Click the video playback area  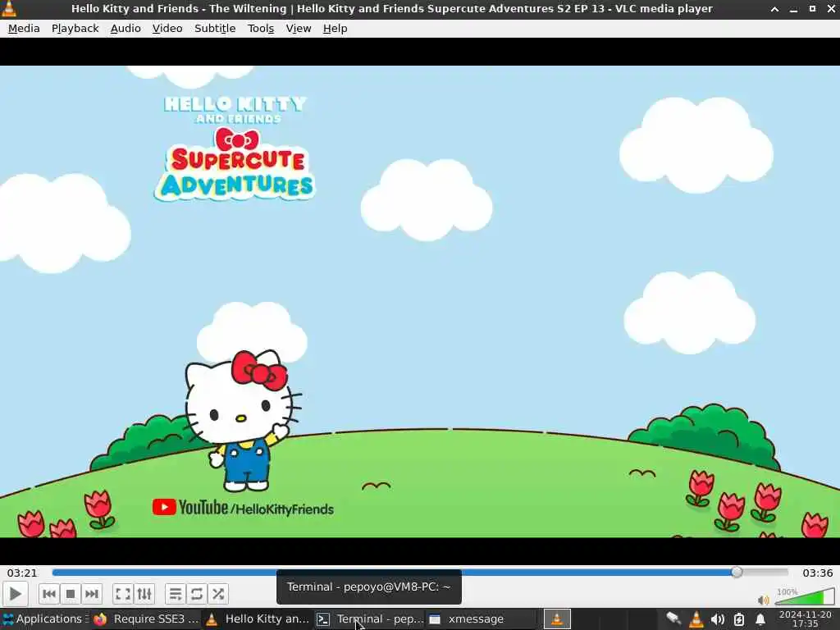(x=420, y=301)
